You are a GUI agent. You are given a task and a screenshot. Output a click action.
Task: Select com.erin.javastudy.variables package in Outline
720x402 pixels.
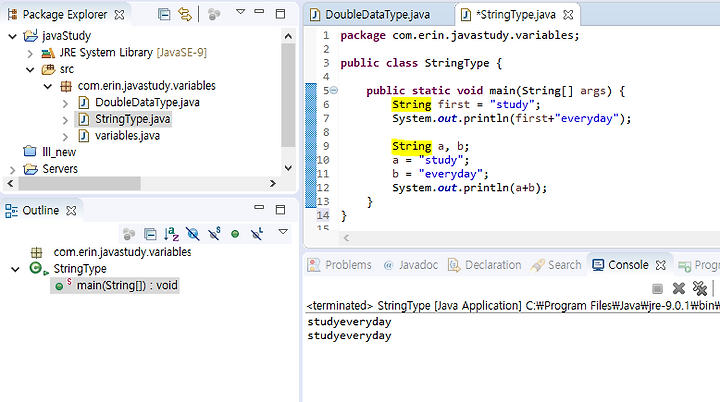[122, 252]
